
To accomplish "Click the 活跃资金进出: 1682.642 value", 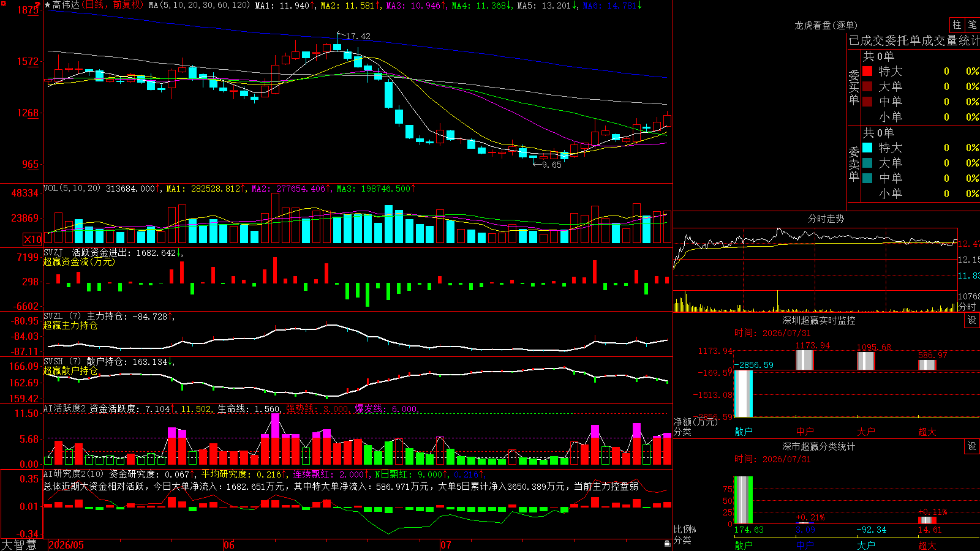I will pyautogui.click(x=124, y=252).
